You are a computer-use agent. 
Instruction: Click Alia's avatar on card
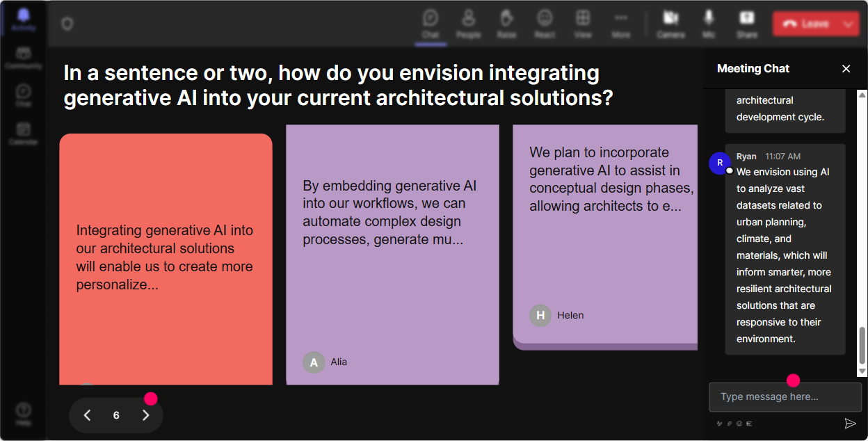coord(314,362)
